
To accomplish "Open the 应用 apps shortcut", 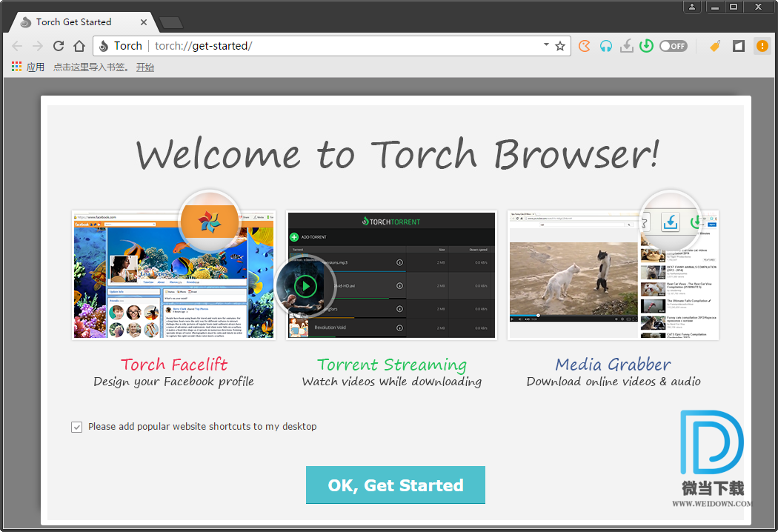I will tap(28, 67).
